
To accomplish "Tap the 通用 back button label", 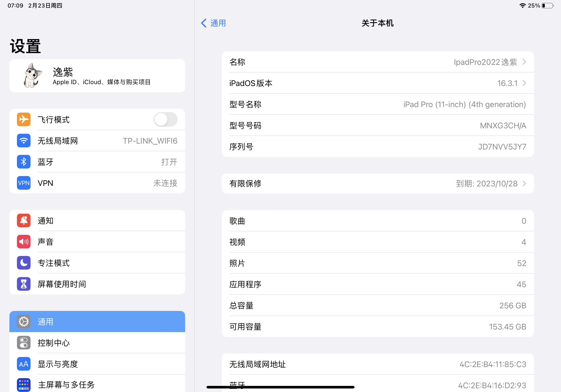I will [x=218, y=23].
